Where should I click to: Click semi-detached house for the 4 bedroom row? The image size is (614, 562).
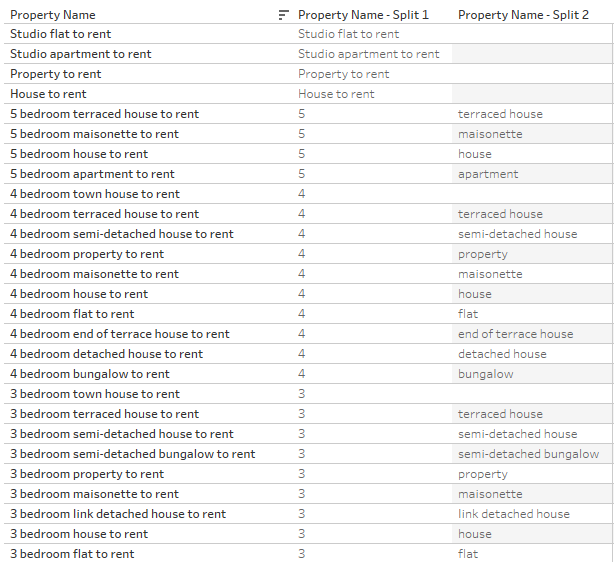click(x=518, y=234)
